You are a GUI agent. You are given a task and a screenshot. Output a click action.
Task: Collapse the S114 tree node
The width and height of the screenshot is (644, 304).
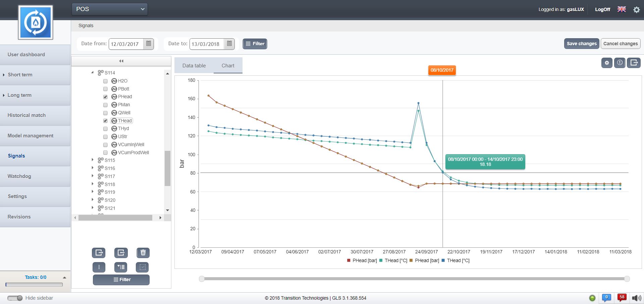tap(93, 72)
